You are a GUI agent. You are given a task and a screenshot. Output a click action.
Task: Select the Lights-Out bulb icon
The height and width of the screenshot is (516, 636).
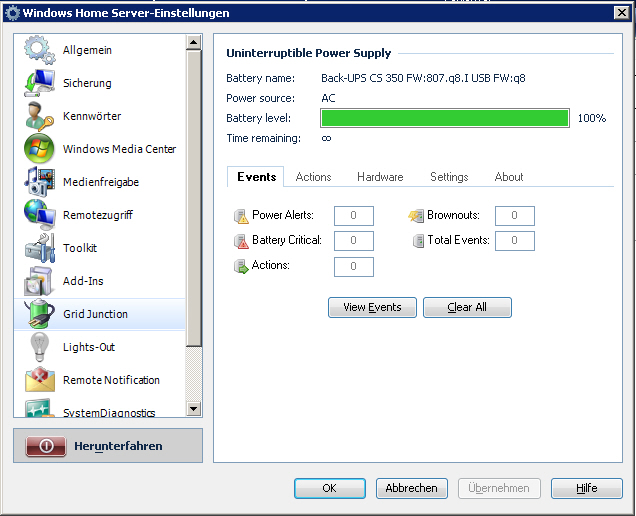click(39, 347)
